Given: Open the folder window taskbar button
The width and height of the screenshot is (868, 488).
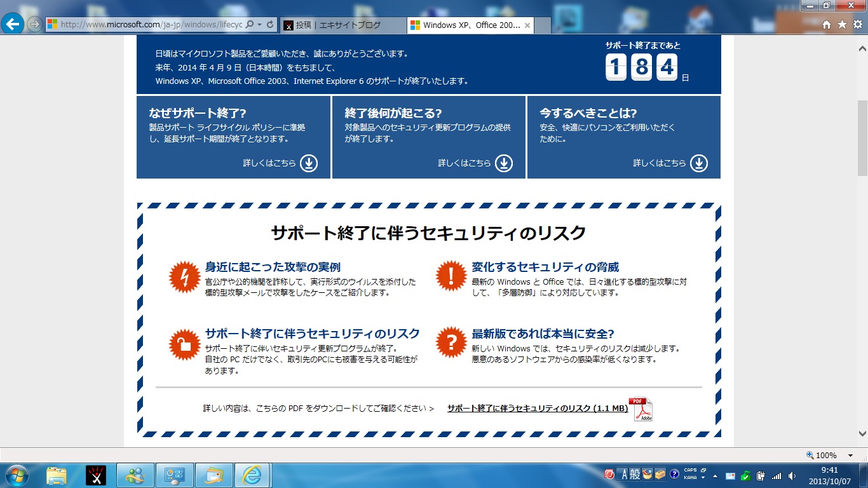Looking at the screenshot, I should pos(214,475).
